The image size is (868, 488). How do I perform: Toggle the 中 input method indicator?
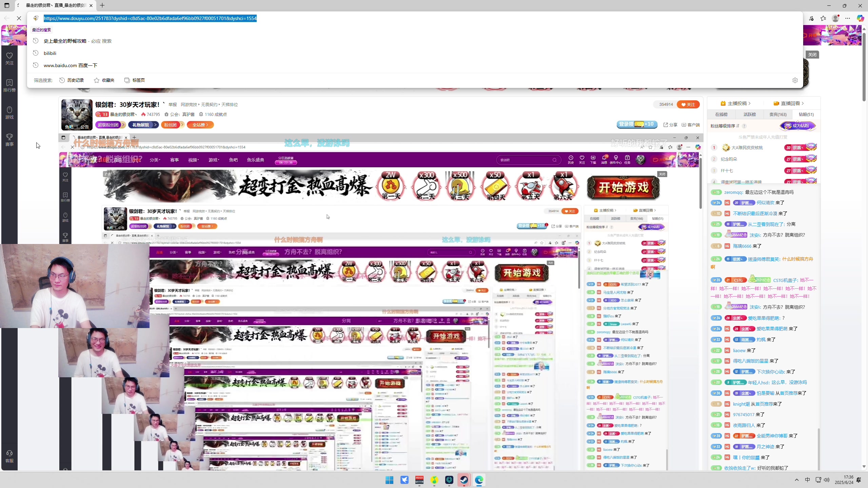pyautogui.click(x=807, y=480)
